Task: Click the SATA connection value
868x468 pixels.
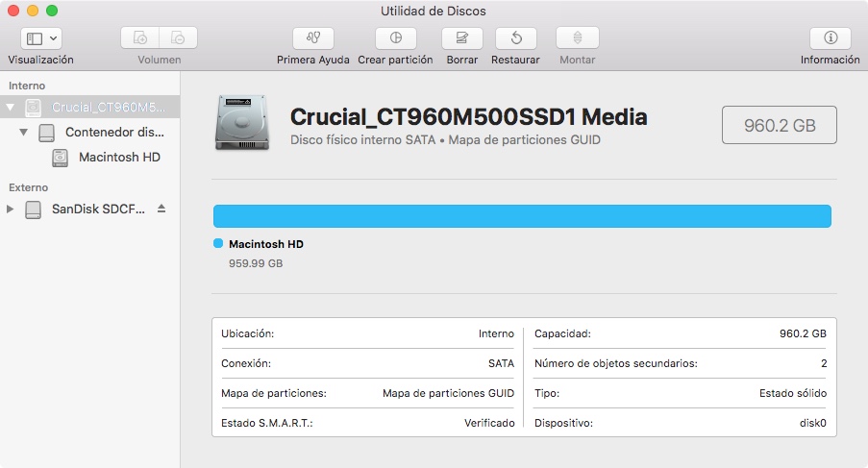Action: tap(501, 363)
